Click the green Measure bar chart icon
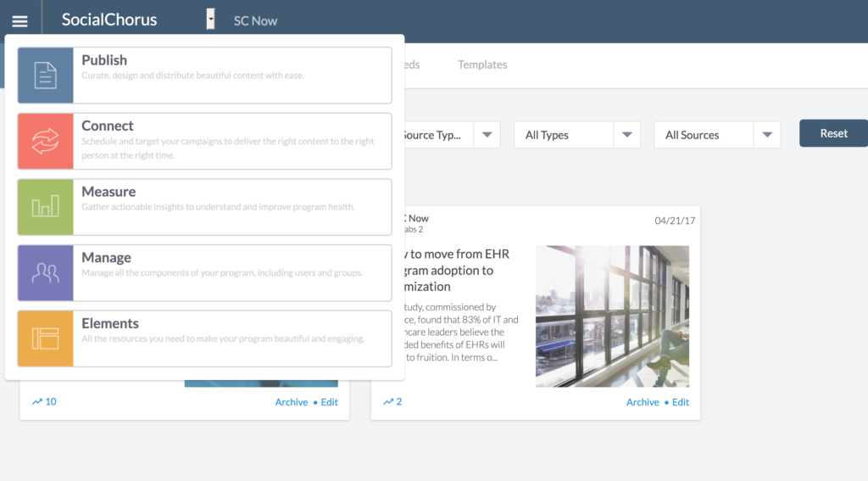Screen dimensions: 868x481 click(x=46, y=207)
